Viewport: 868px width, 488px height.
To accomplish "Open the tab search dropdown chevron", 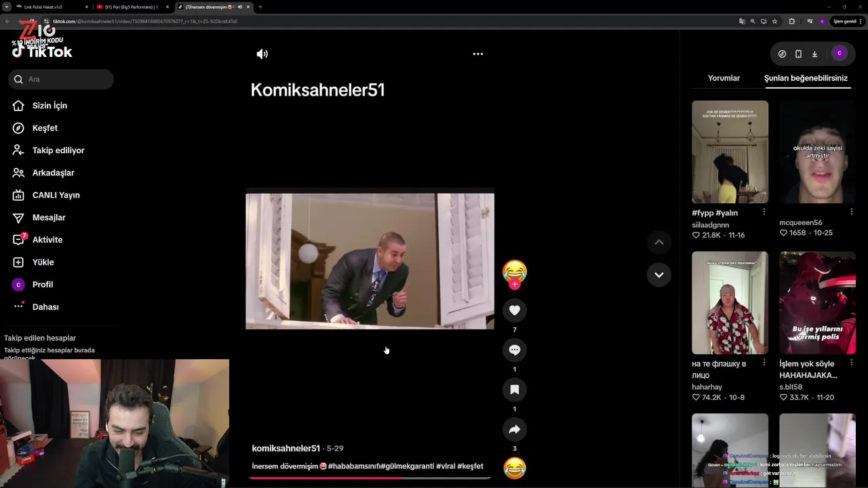I will [6, 7].
